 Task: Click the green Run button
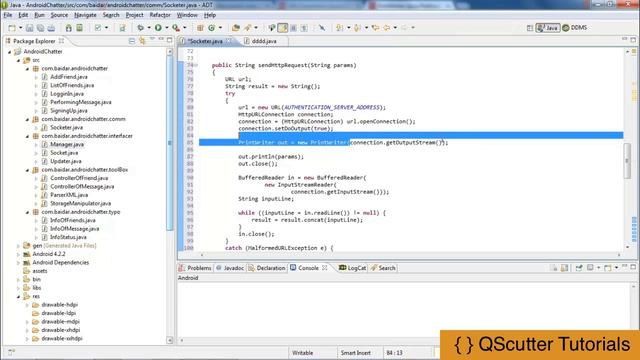[x=158, y=28]
